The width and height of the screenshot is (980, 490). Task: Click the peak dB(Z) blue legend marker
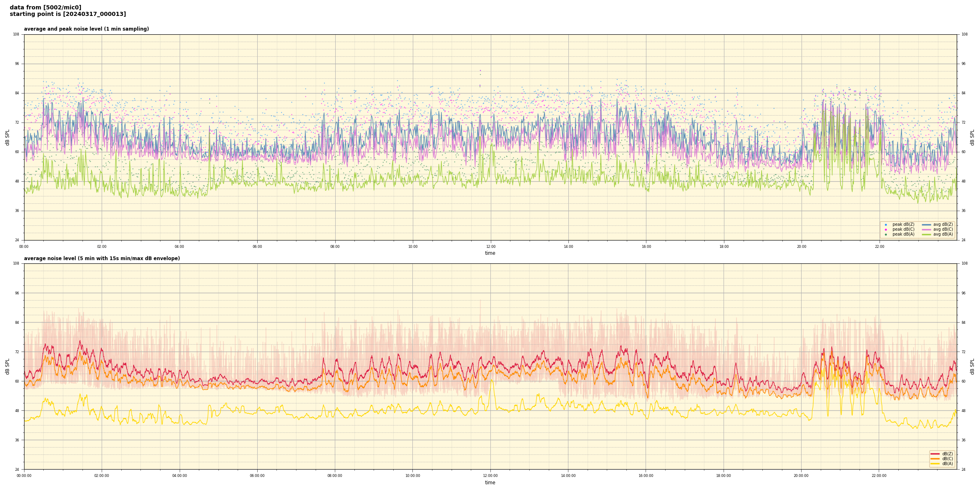(886, 225)
